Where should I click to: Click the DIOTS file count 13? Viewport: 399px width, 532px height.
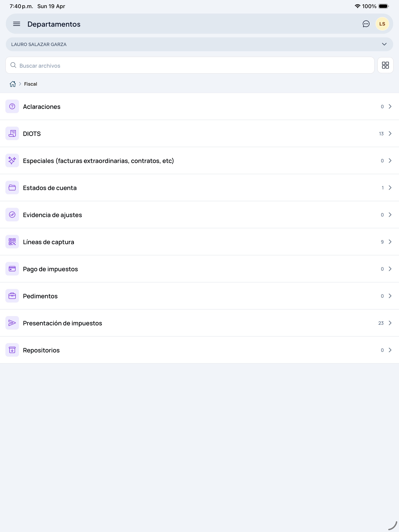coord(381,133)
